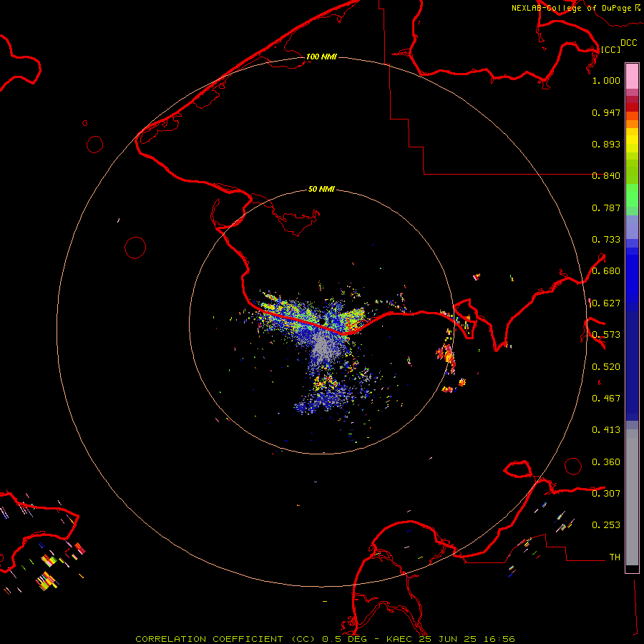
Task: Click the [CC] product label
Action: (610, 49)
